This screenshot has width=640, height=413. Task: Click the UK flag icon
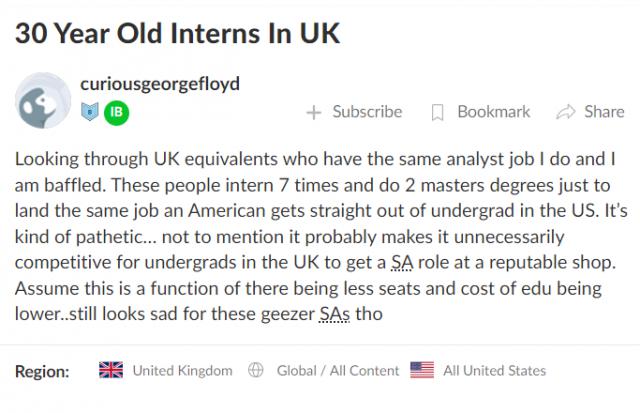[111, 370]
